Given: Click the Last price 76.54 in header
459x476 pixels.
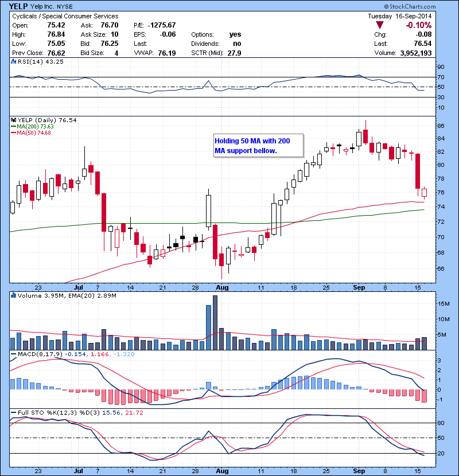Looking at the screenshot, I should pos(422,44).
